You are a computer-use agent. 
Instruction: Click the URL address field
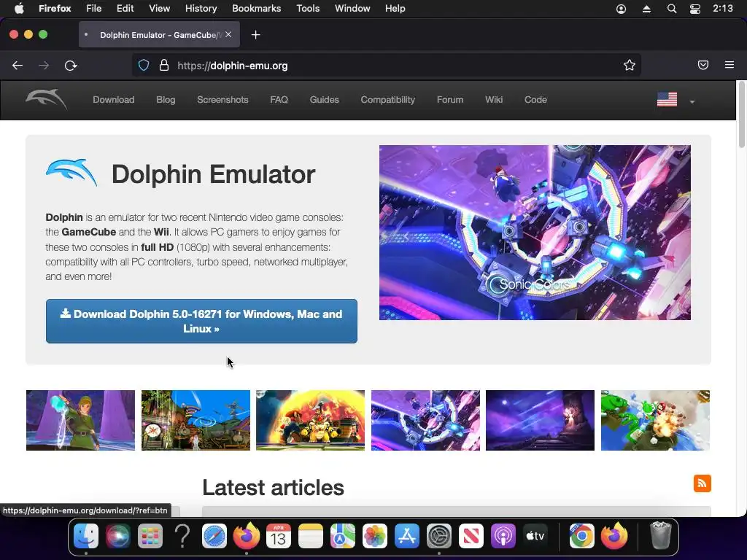[x=386, y=65]
